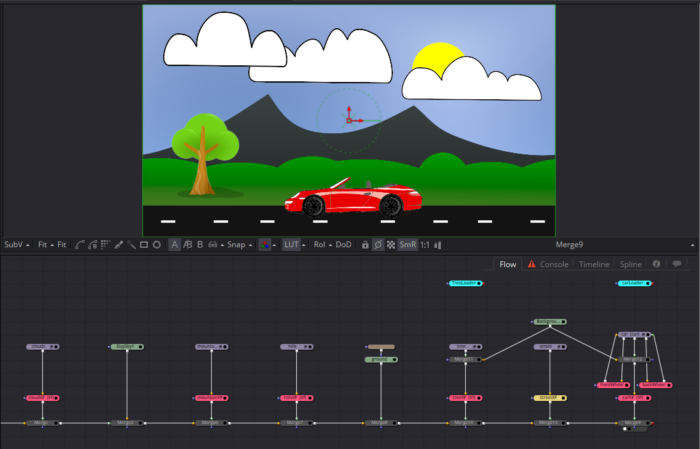Select the ground node
Screen dimensions: 700x449
click(x=381, y=359)
